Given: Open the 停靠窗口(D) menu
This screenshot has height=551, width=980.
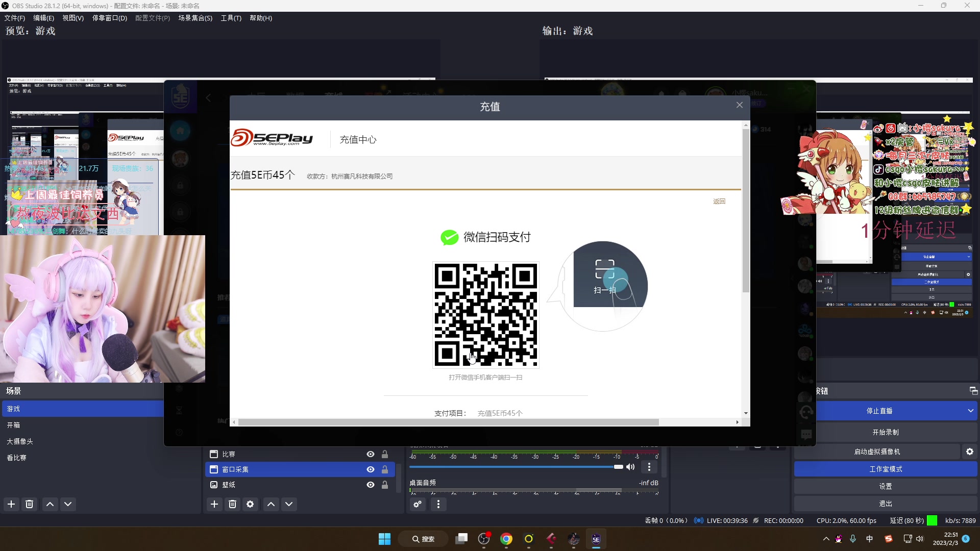Looking at the screenshot, I should point(109,18).
